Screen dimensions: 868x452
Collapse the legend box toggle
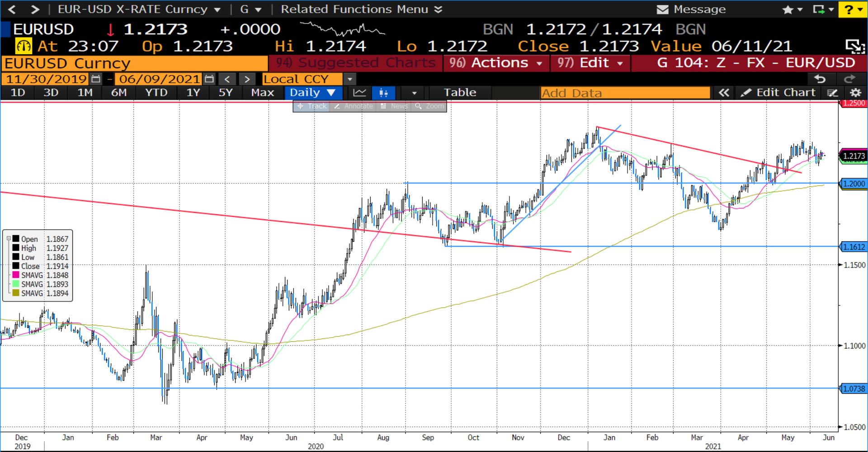pyautogui.click(x=9, y=239)
